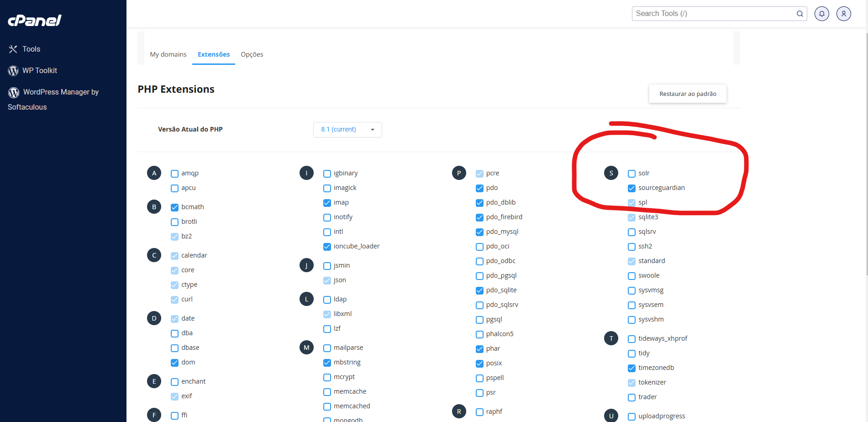
Task: Open the notifications bell
Action: tap(821, 14)
